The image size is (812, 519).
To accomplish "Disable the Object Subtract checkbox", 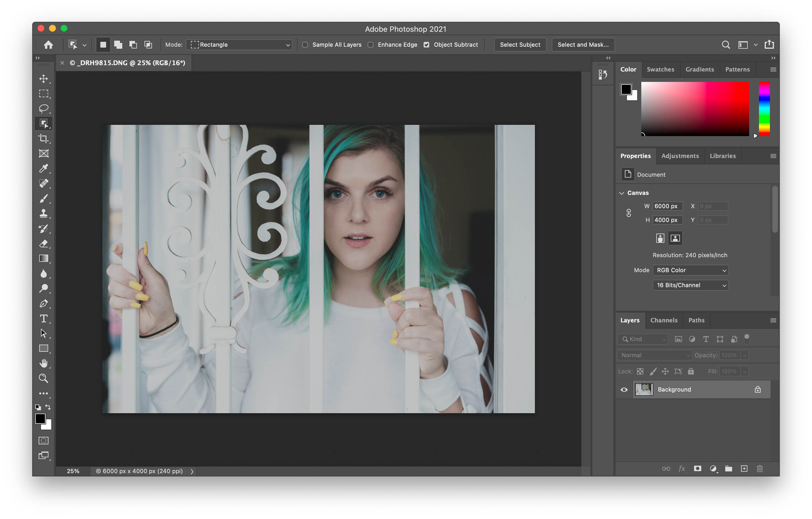I will (x=426, y=44).
